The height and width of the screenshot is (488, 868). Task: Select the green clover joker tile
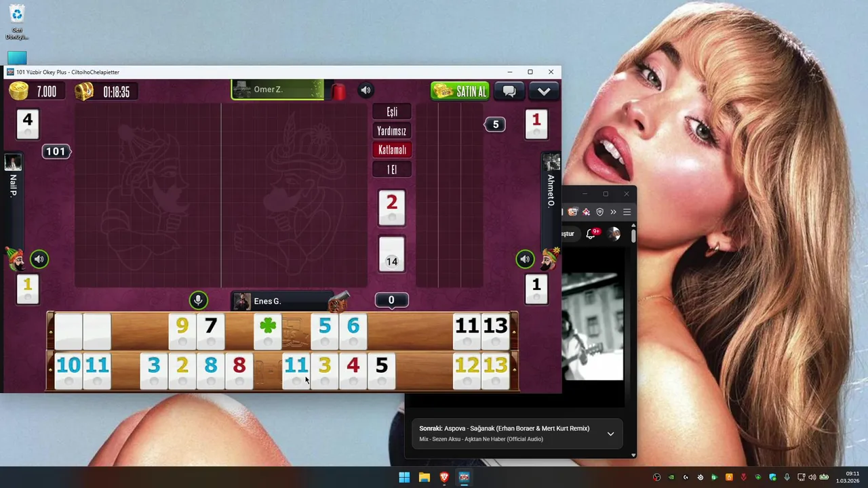[268, 330]
